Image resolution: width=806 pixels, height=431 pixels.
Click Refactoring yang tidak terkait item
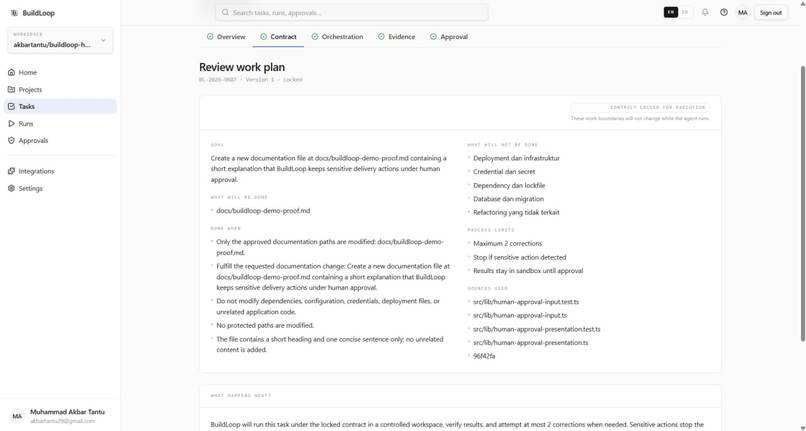516,212
